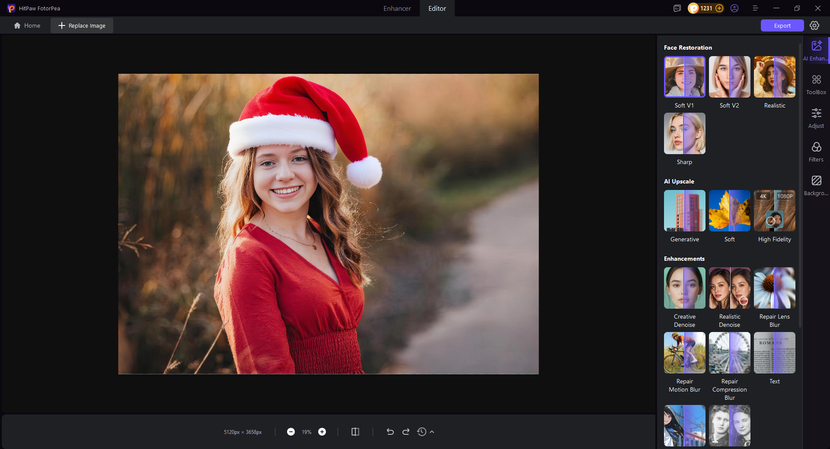
Task: Go to Home
Action: click(x=27, y=25)
